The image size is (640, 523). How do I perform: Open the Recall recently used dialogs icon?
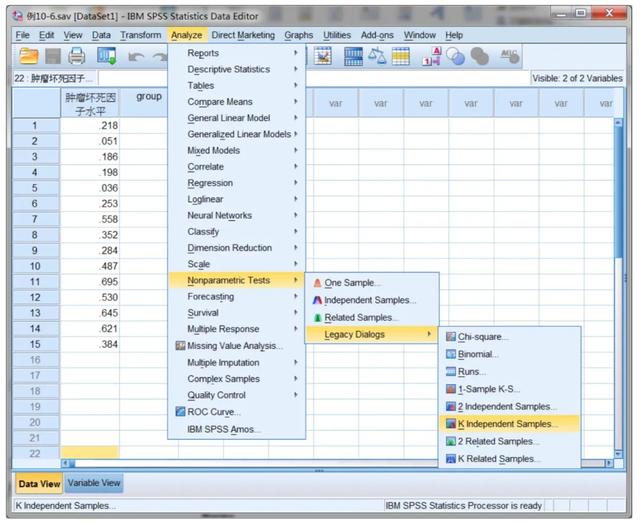[106, 56]
